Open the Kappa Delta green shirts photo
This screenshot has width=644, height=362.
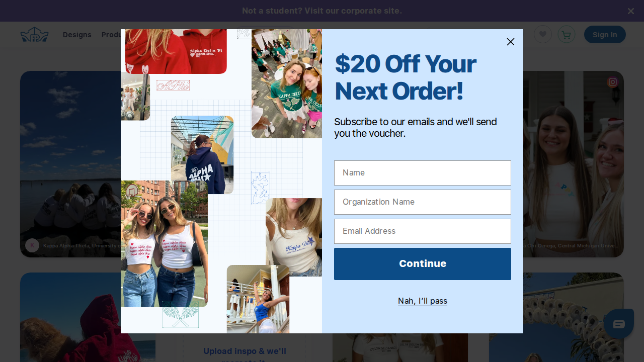287,83
